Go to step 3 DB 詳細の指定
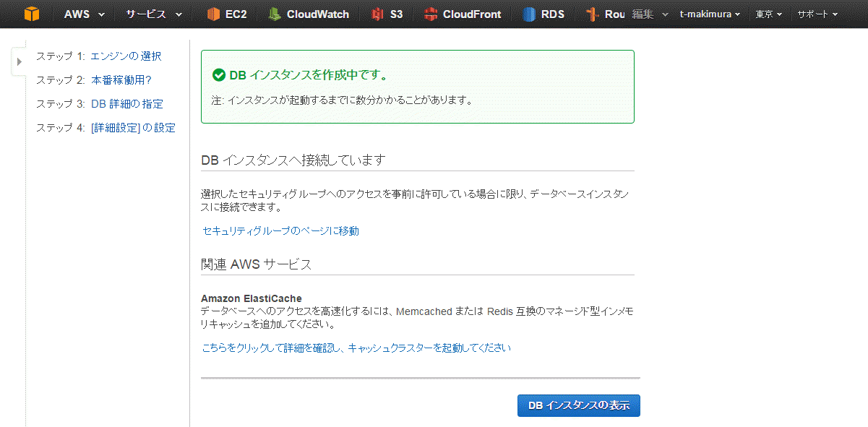This screenshot has width=868, height=427. [127, 103]
